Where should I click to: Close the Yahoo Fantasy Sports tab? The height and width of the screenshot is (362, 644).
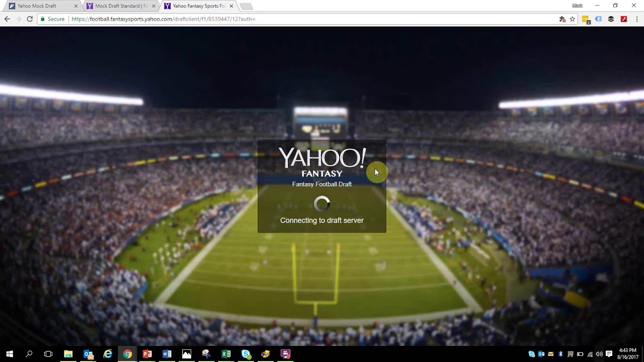click(231, 6)
